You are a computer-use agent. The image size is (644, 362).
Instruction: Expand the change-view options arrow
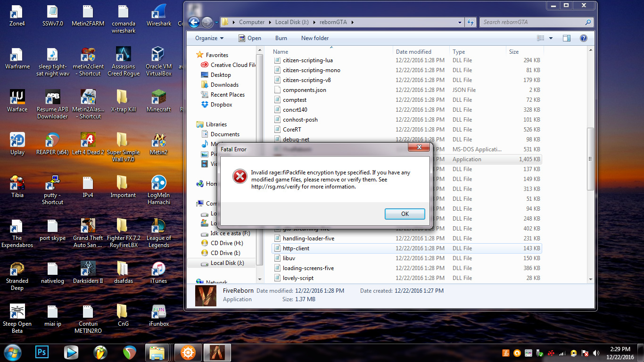550,38
